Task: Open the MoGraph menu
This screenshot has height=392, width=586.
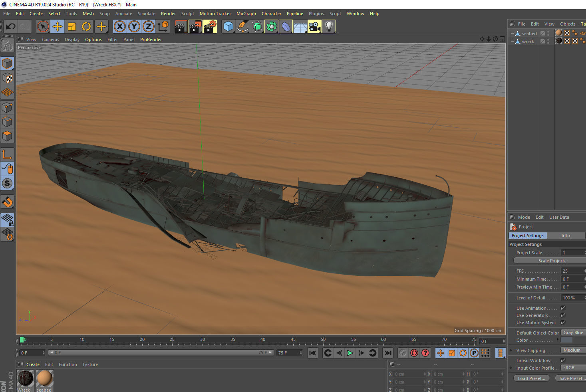Action: point(246,14)
